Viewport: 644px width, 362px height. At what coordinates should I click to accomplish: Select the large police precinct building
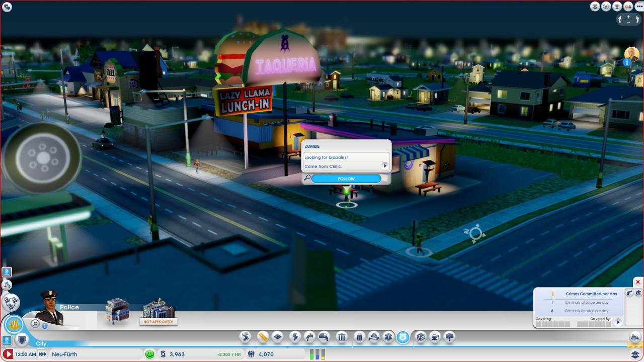coord(158,308)
